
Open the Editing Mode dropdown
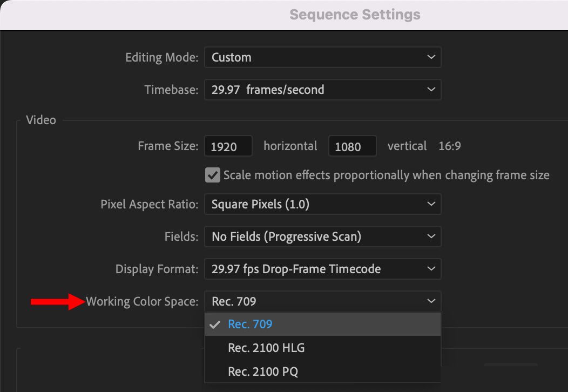tap(322, 57)
